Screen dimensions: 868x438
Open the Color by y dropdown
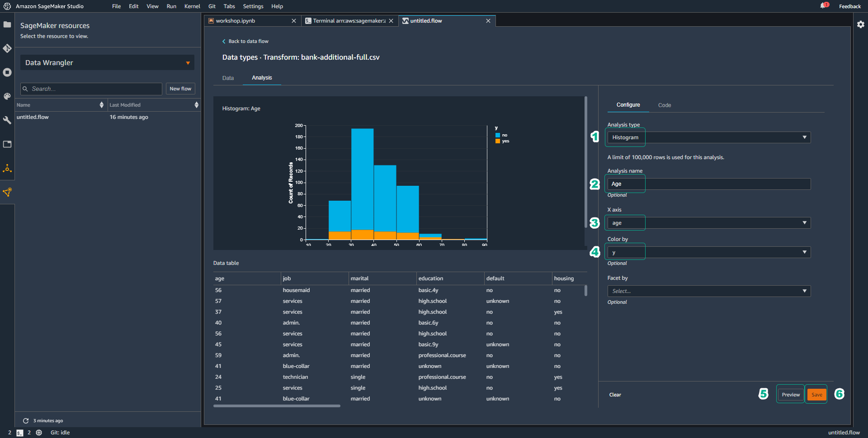tap(709, 252)
